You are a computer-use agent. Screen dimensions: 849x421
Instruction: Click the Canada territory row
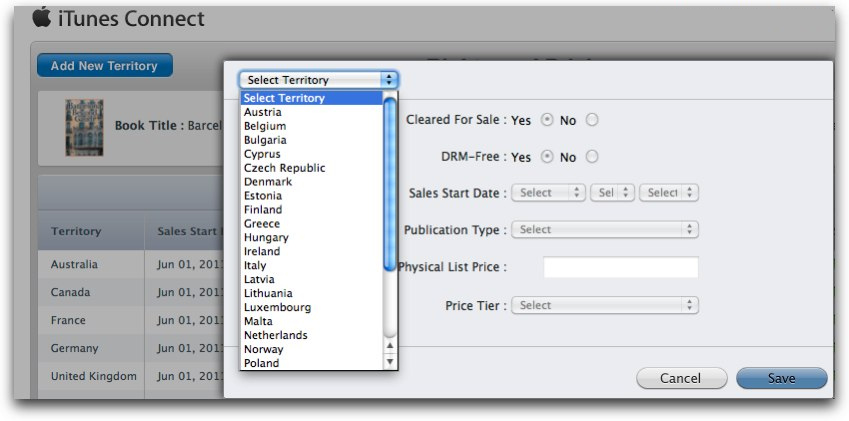pyautogui.click(x=131, y=292)
